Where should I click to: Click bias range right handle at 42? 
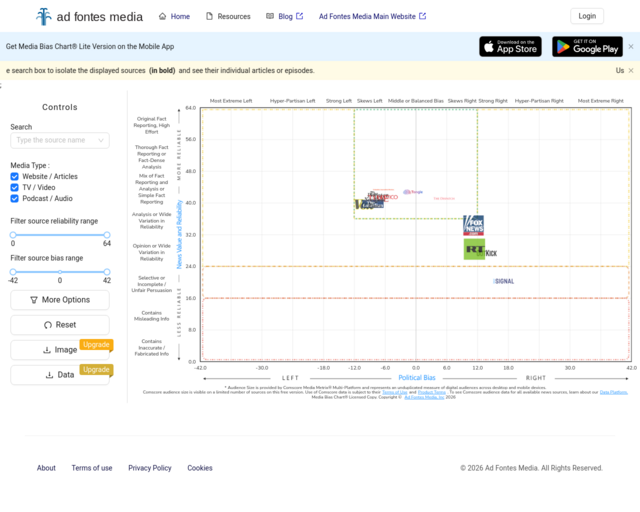(x=107, y=272)
